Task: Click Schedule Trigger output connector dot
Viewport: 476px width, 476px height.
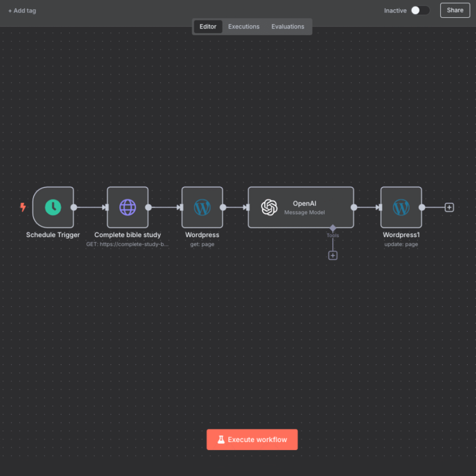Action: pos(74,207)
